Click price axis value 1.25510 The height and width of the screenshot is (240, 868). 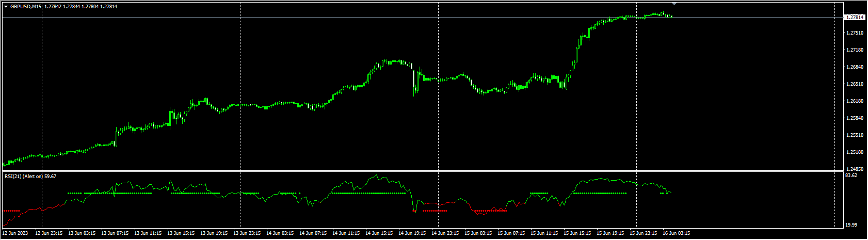pos(855,135)
